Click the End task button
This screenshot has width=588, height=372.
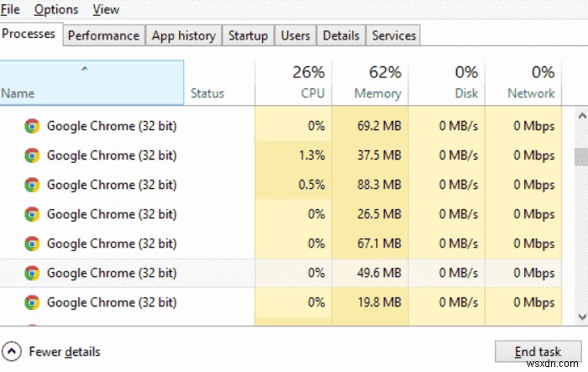tap(538, 351)
